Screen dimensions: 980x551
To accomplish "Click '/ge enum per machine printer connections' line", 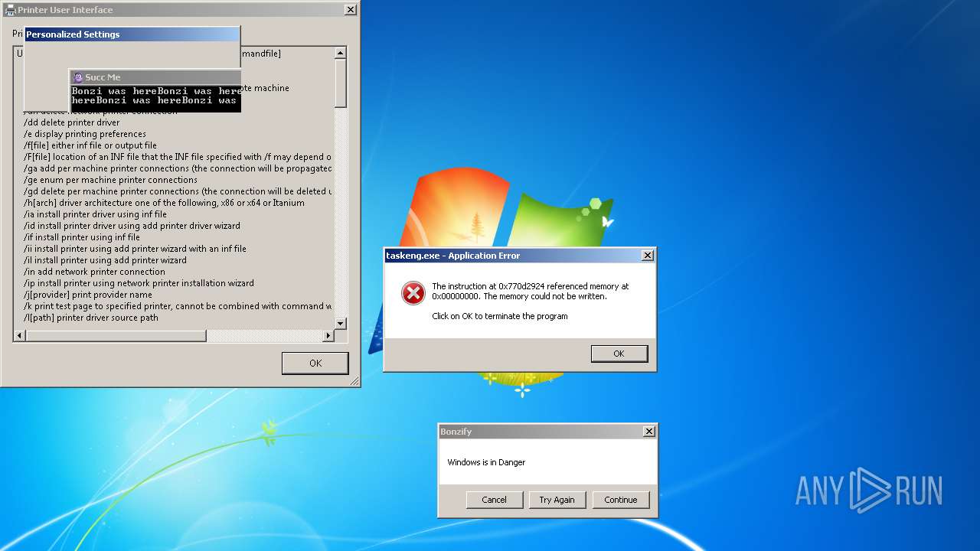I will pyautogui.click(x=110, y=180).
